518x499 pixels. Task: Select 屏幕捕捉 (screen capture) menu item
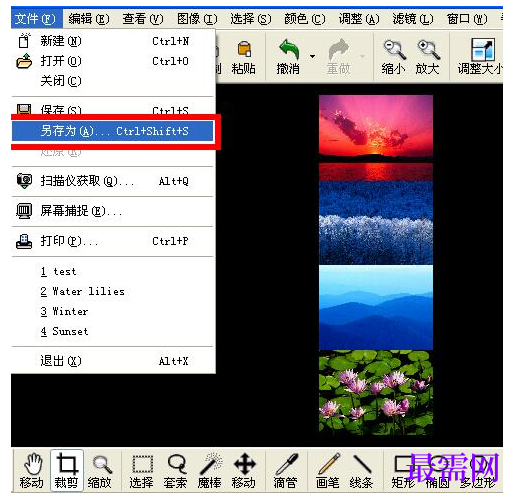112,211
